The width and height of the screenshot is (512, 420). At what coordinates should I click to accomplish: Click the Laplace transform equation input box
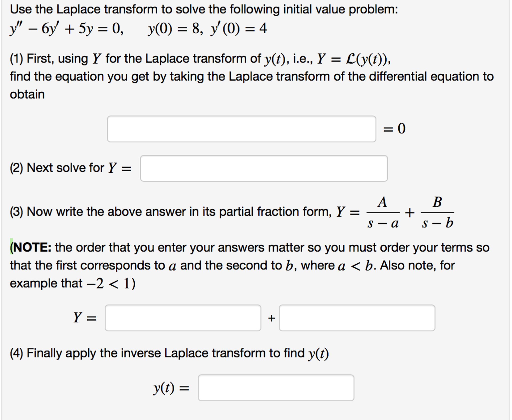point(241,129)
